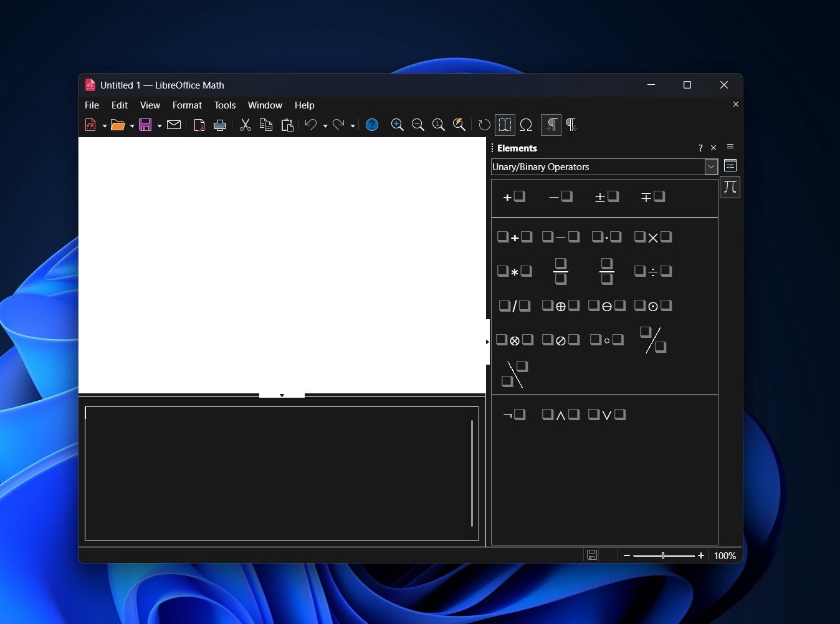Expand the Open recent files dropdown arrow
Image resolution: width=840 pixels, height=624 pixels.
(132, 126)
